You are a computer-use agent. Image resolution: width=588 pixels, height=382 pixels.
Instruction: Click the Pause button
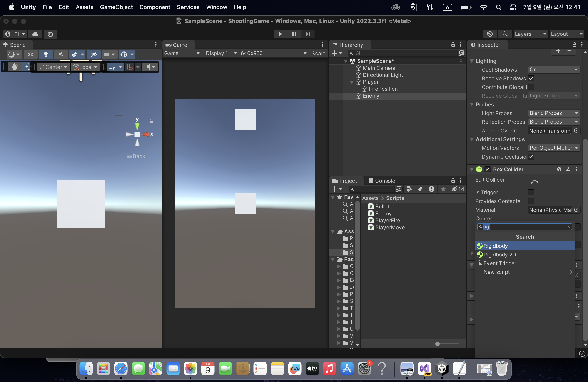tap(294, 34)
